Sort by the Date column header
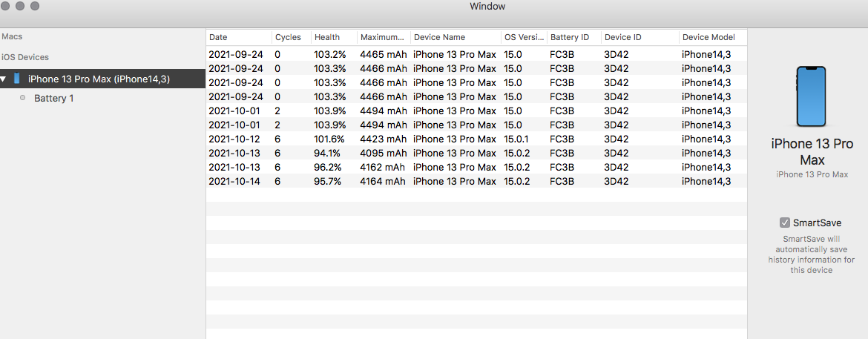The height and width of the screenshot is (339, 868). point(218,37)
